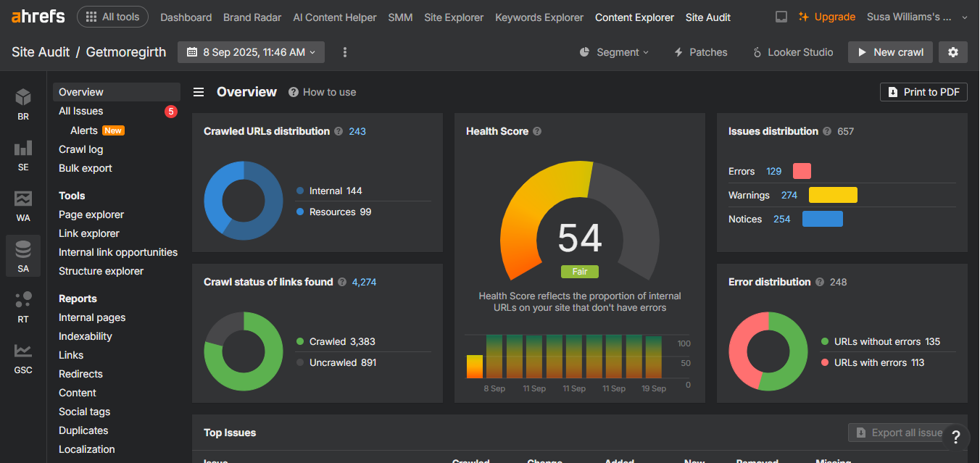Open the Web Analytics WA sidebar icon
Viewport: 980px width, 463px height.
[23, 206]
